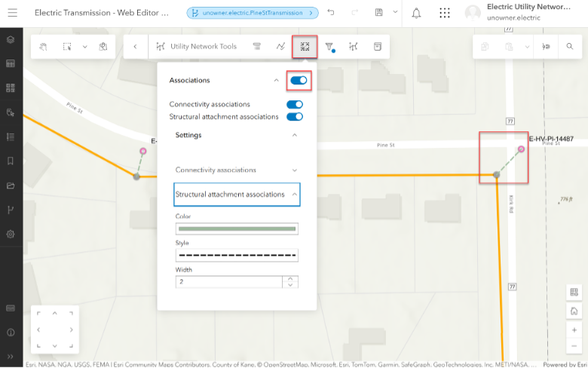Open the Basemap gallery in sidebar

11,88
